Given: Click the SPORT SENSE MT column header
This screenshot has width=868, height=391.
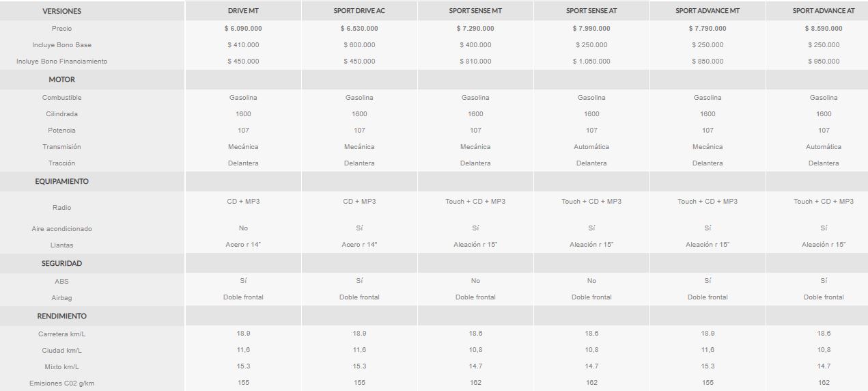Looking at the screenshot, I should (475, 11).
